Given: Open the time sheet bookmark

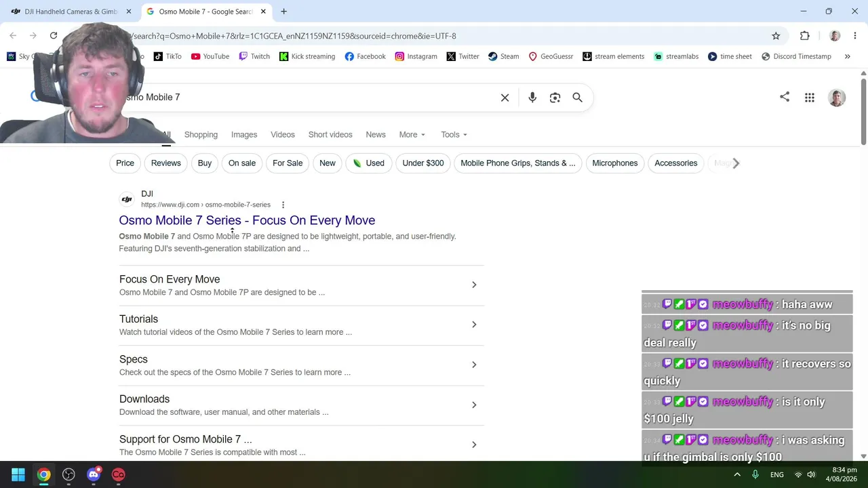Looking at the screenshot, I should pos(730,56).
